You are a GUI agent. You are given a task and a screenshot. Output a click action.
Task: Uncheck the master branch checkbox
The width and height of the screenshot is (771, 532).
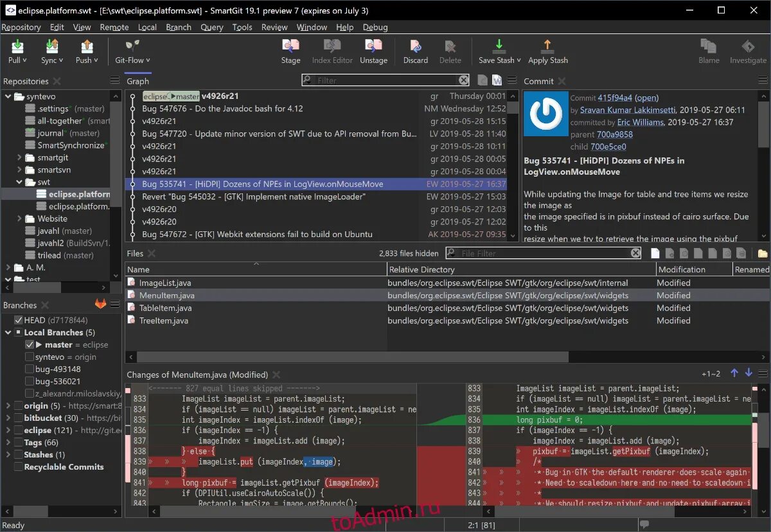tap(30, 344)
